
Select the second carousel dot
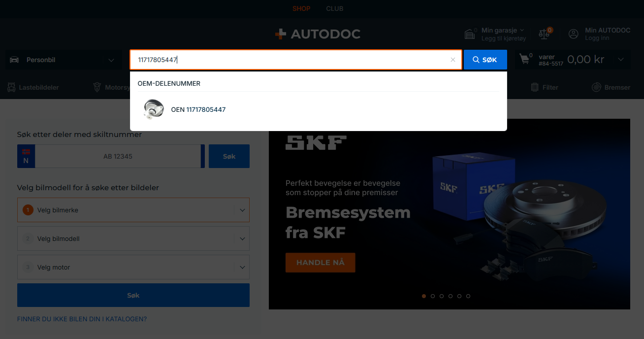click(x=433, y=296)
